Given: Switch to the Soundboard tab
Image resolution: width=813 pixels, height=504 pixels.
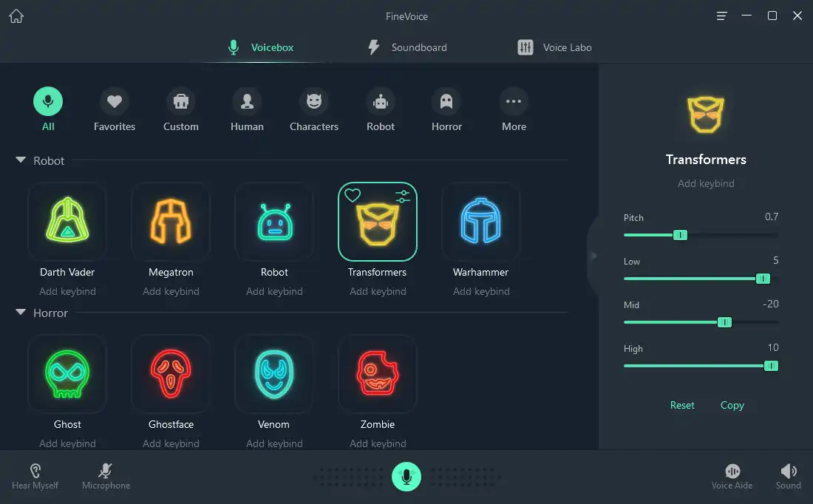Looking at the screenshot, I should [x=407, y=47].
